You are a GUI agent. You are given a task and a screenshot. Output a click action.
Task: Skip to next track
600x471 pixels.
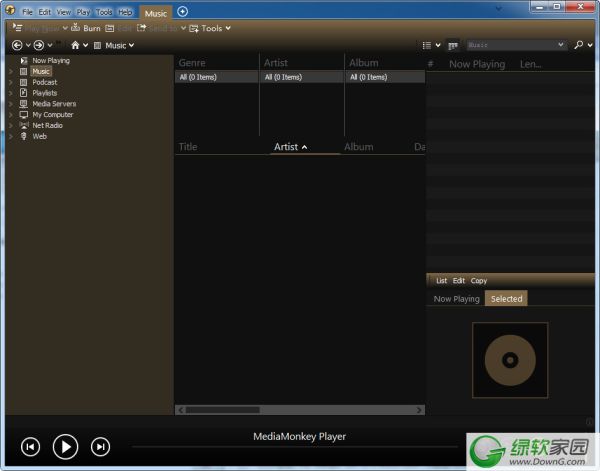click(x=101, y=447)
